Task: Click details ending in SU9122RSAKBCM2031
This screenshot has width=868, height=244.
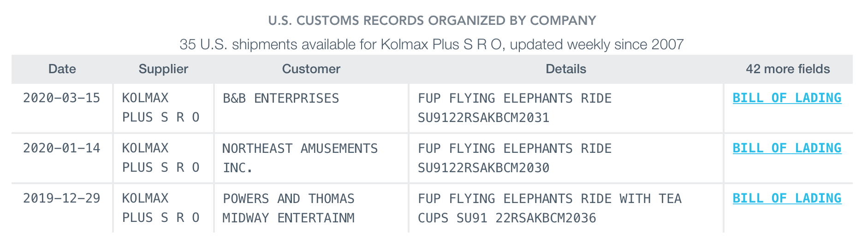Action: [x=514, y=108]
